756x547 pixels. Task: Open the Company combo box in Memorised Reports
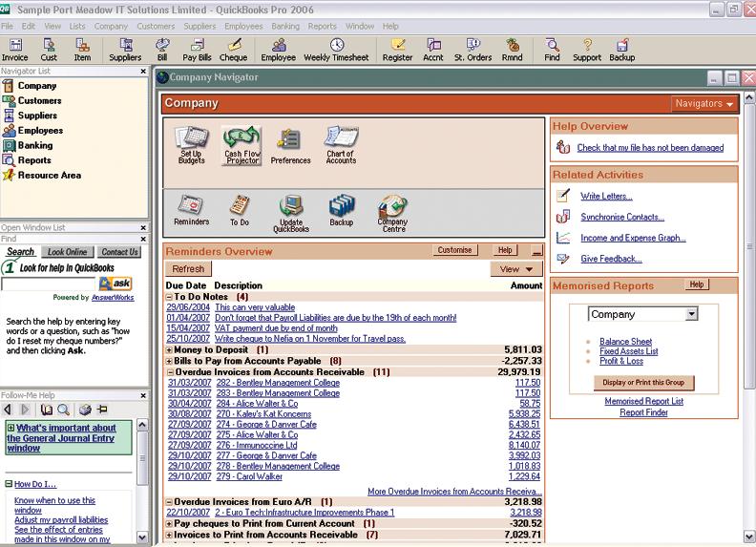point(643,314)
